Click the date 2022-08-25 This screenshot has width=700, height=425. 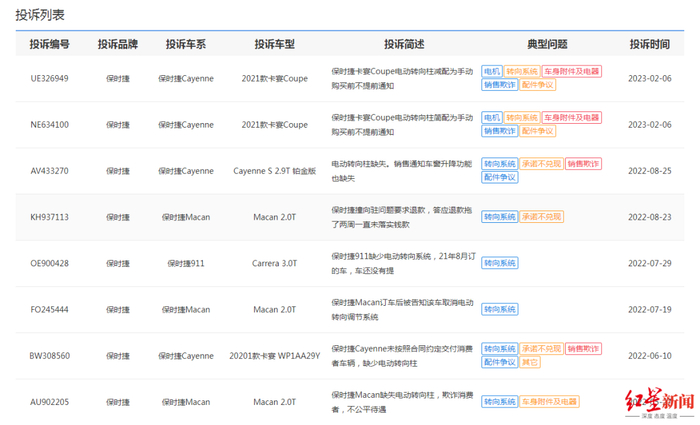(x=650, y=171)
